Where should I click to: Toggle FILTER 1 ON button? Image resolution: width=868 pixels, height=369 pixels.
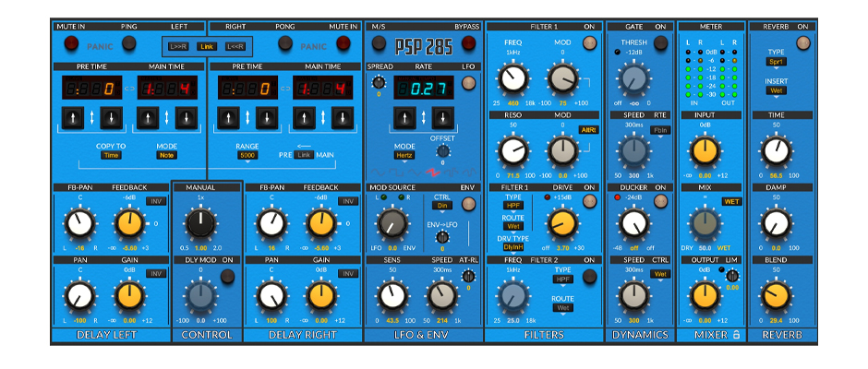(x=589, y=43)
